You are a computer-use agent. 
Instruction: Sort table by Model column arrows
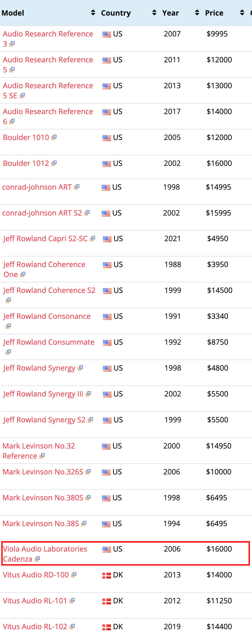[93, 13]
